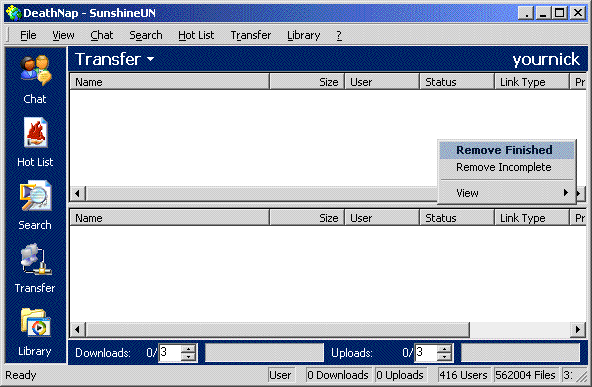This screenshot has height=387, width=592.
Task: Click lower list scrollbar left arrow
Action: click(x=77, y=330)
